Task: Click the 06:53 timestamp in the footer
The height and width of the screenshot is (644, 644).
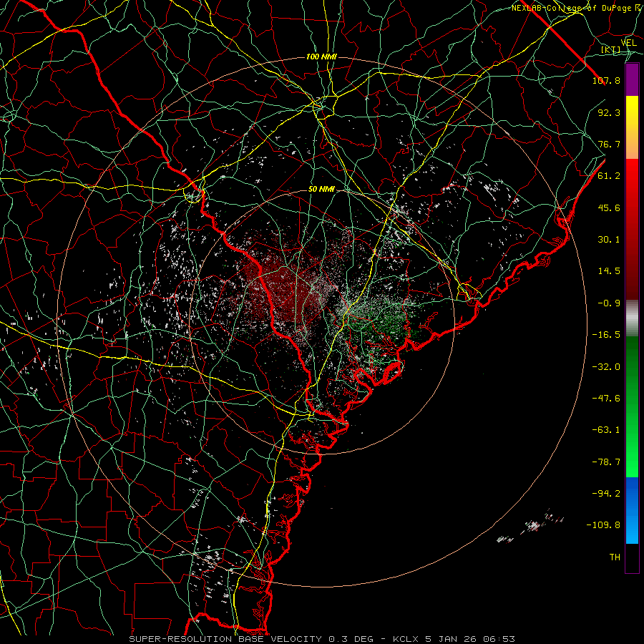Action: pos(499,639)
